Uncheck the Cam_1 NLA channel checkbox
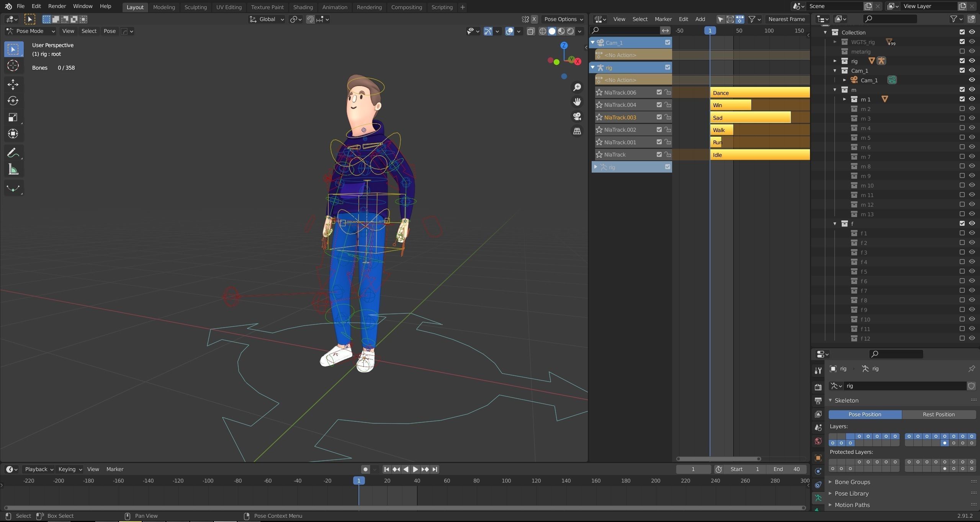The height and width of the screenshot is (522, 980). tap(668, 42)
